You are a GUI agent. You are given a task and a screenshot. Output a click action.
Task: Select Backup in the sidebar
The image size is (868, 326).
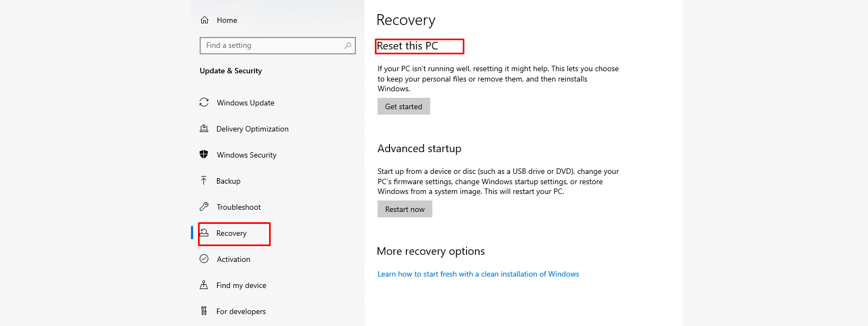point(228,181)
